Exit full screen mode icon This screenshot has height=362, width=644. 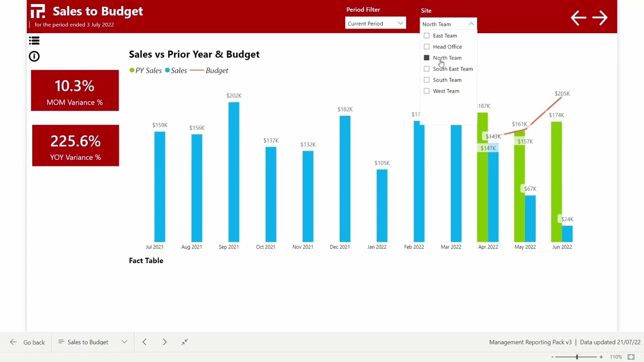coord(185,342)
